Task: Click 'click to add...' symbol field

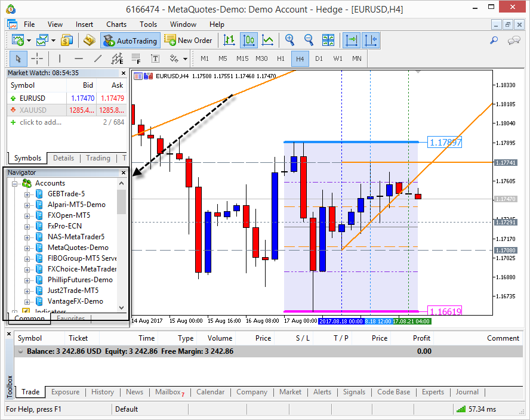Action: [40, 122]
